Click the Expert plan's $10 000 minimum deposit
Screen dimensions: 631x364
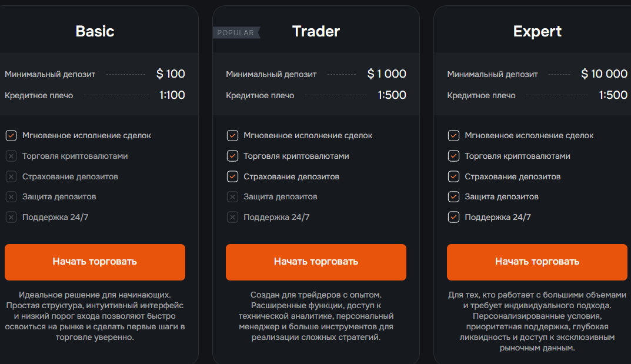(604, 74)
